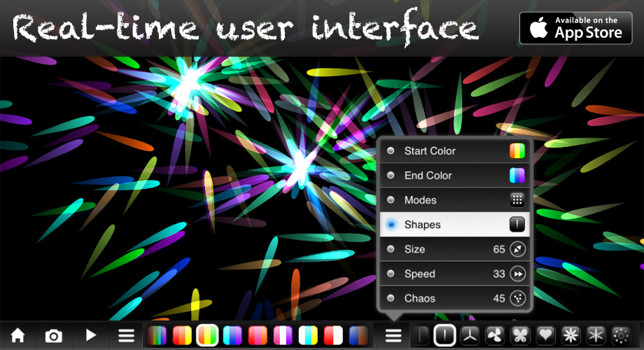Select the Chaos setting row
644x350 pixels.
pyautogui.click(x=455, y=298)
